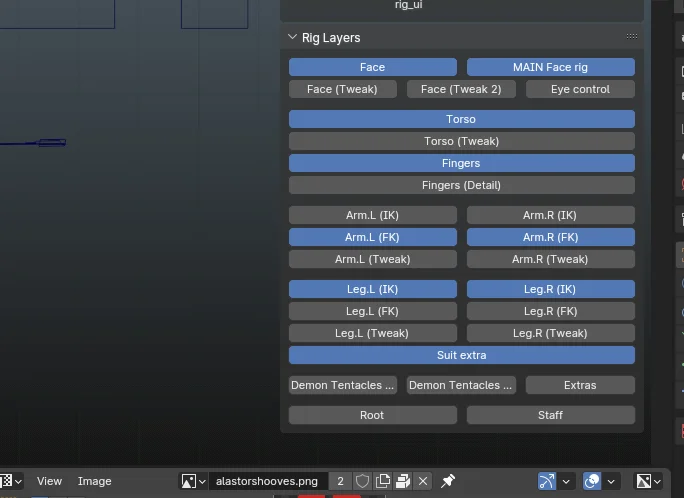Image resolution: width=684 pixels, height=498 pixels.
Task: Disable the Leg.R (IK) layer
Action: 550,289
